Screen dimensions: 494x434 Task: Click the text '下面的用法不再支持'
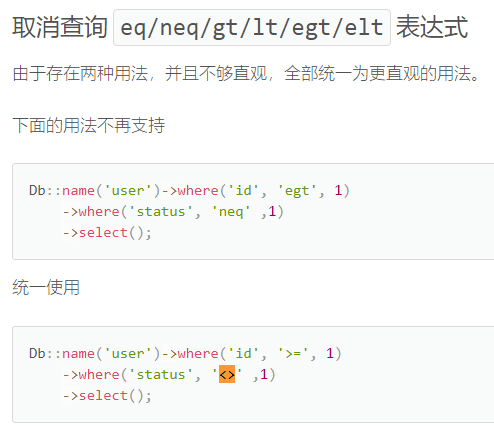tap(89, 126)
